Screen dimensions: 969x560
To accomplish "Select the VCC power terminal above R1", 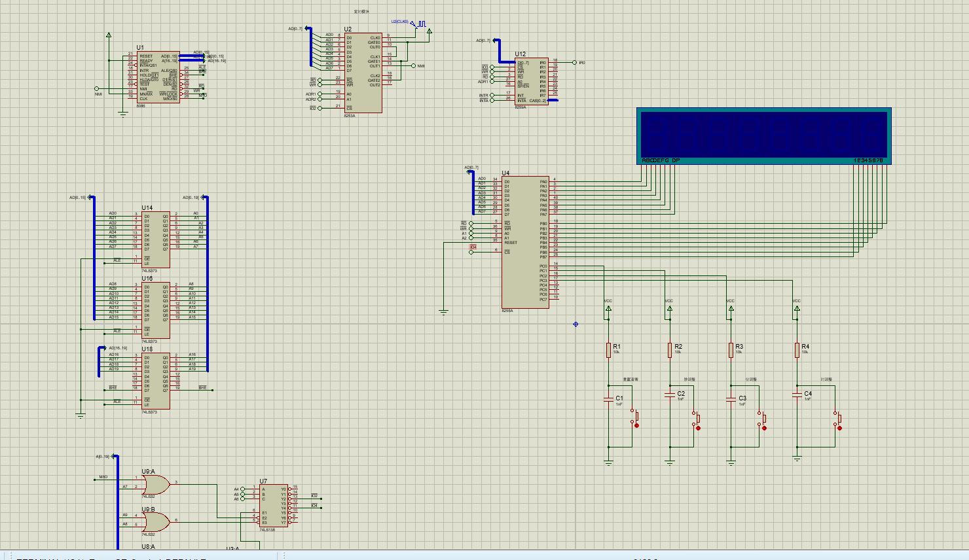I will [x=608, y=307].
